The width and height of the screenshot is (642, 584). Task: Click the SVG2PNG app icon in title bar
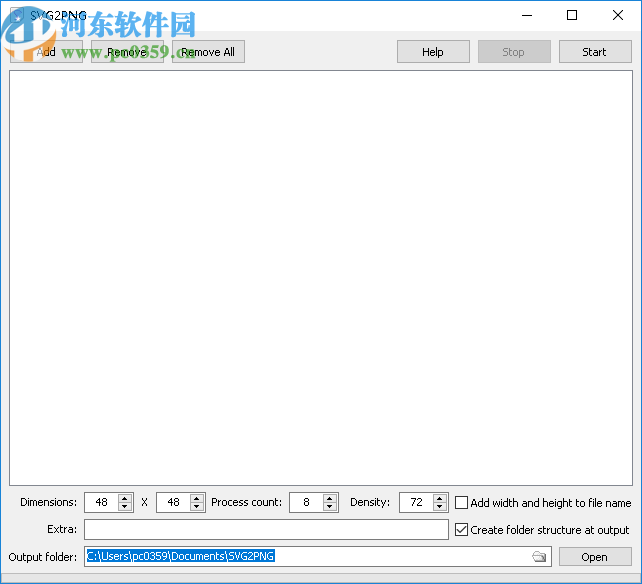17,16
